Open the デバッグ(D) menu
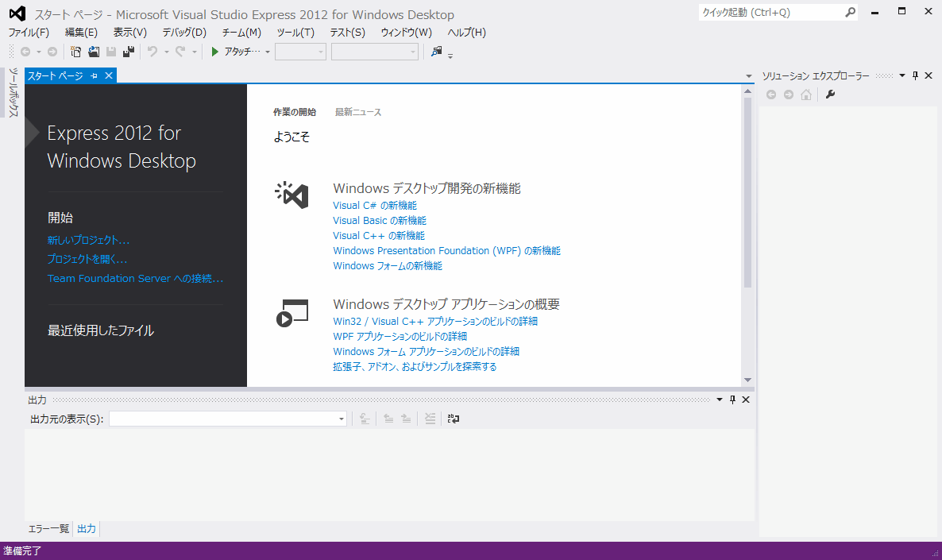The height and width of the screenshot is (560, 942). coord(183,33)
